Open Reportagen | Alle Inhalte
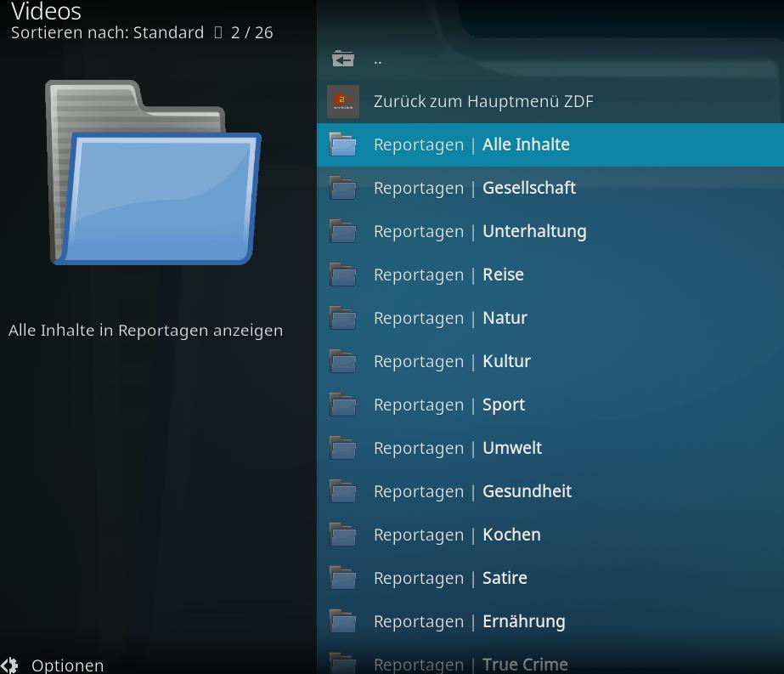The width and height of the screenshot is (784, 674). tap(550, 144)
